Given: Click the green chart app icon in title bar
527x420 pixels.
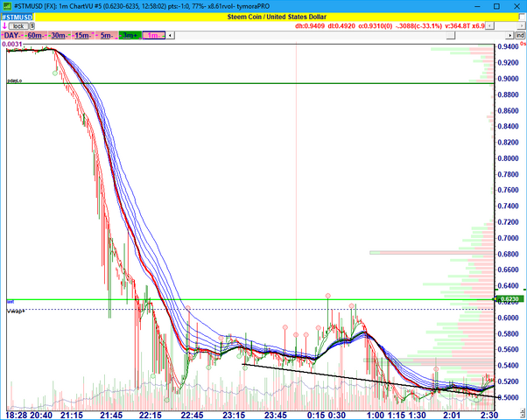Looking at the screenshot, I should point(7,6).
